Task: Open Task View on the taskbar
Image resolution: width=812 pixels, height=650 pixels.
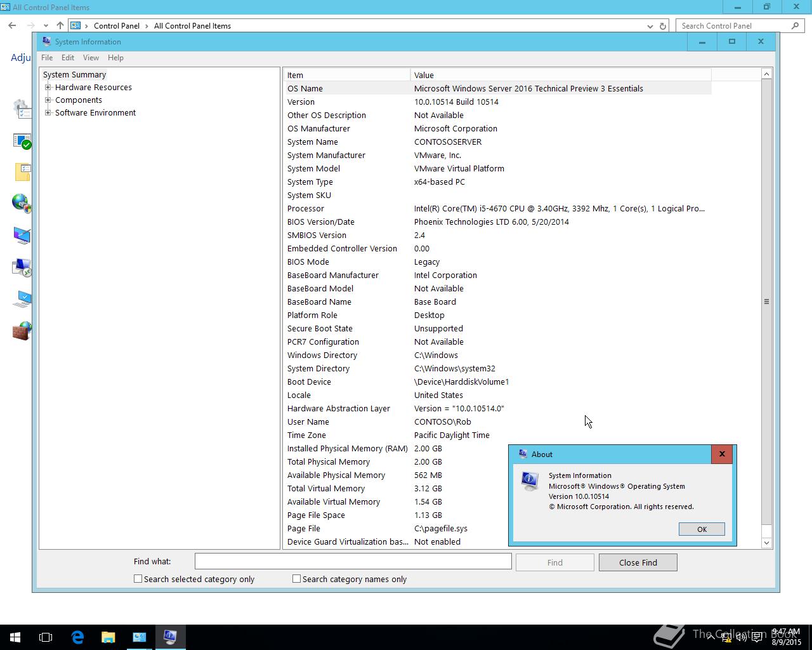Action: pos(46,637)
